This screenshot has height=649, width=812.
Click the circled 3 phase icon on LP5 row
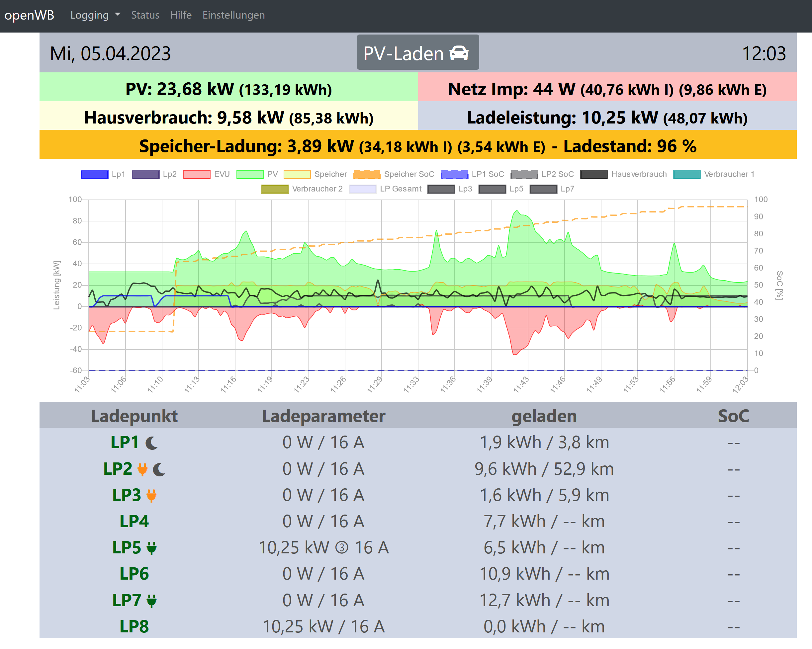[342, 548]
